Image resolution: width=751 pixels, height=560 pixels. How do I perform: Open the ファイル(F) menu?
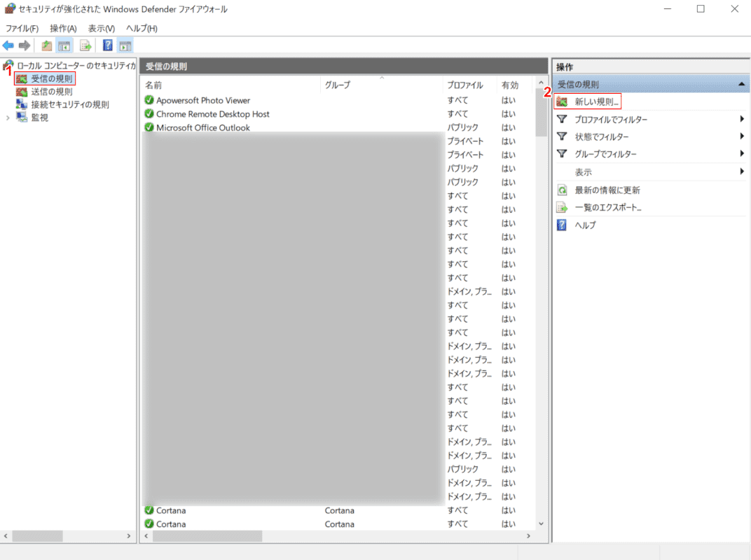22,28
